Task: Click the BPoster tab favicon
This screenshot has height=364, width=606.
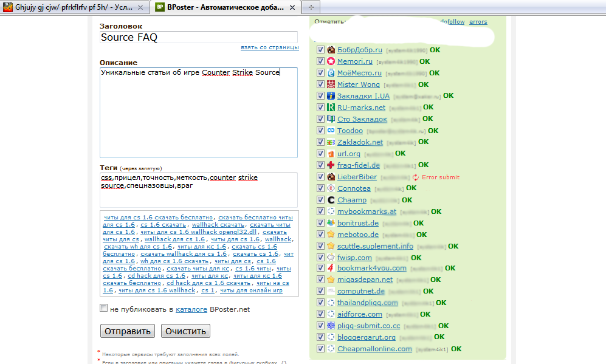Action: [x=160, y=7]
